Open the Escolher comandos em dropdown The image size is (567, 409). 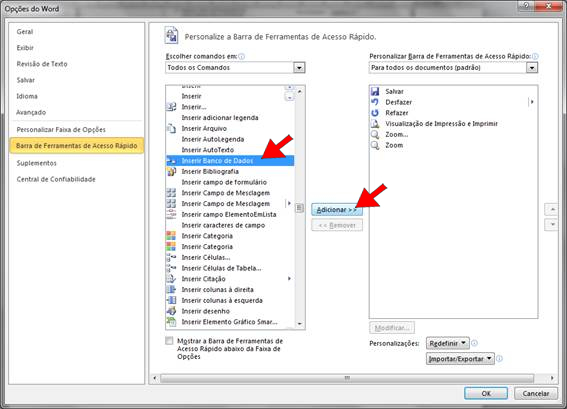(299, 68)
